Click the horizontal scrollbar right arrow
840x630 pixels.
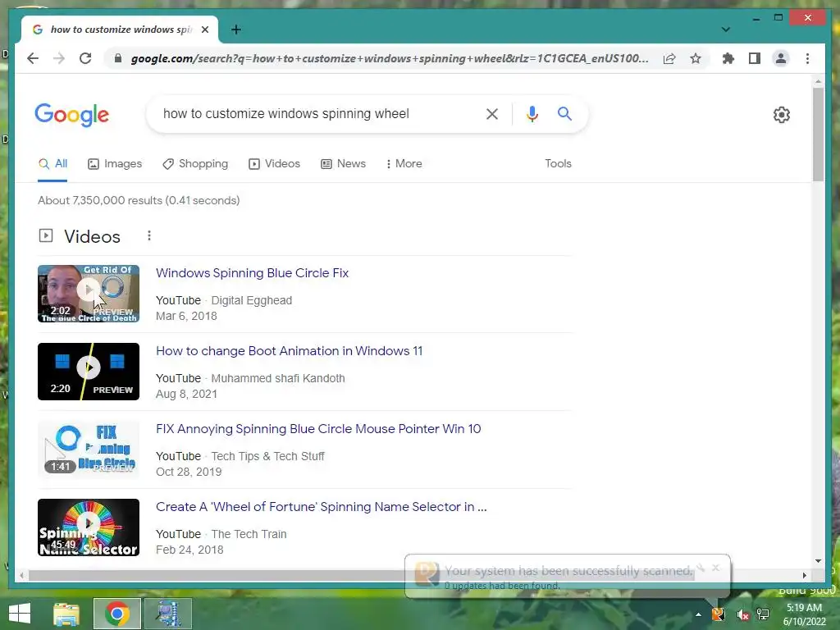pos(804,575)
